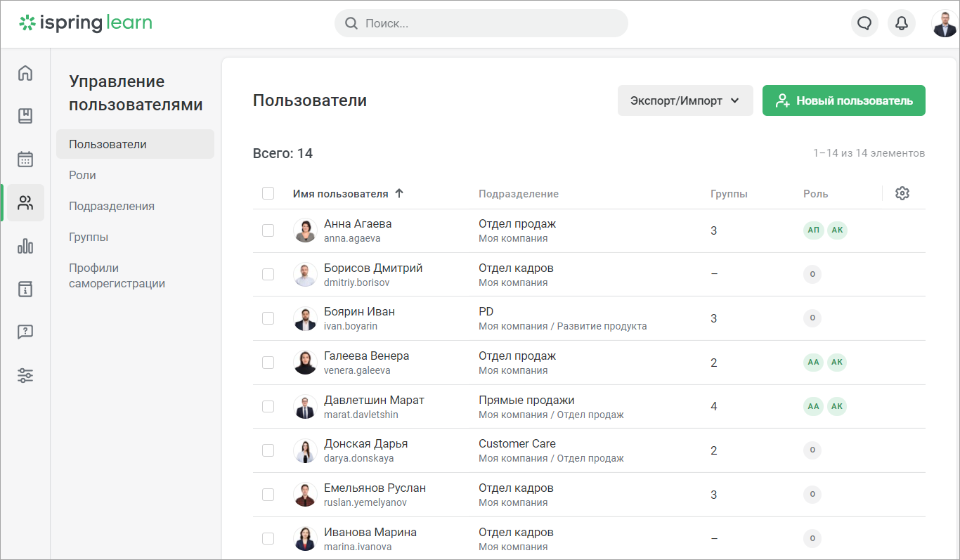Click in the Поиск search field
The height and width of the screenshot is (560, 960).
[x=481, y=23]
